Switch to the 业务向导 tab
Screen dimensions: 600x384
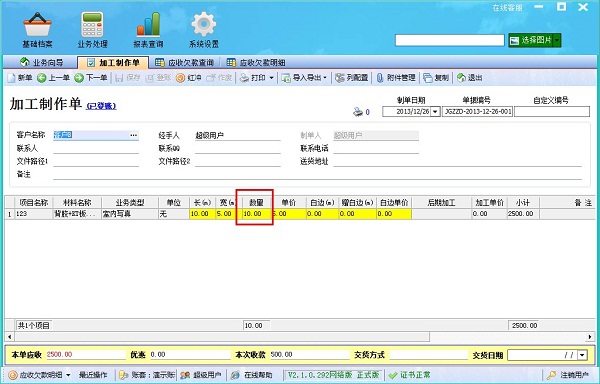(x=41, y=62)
